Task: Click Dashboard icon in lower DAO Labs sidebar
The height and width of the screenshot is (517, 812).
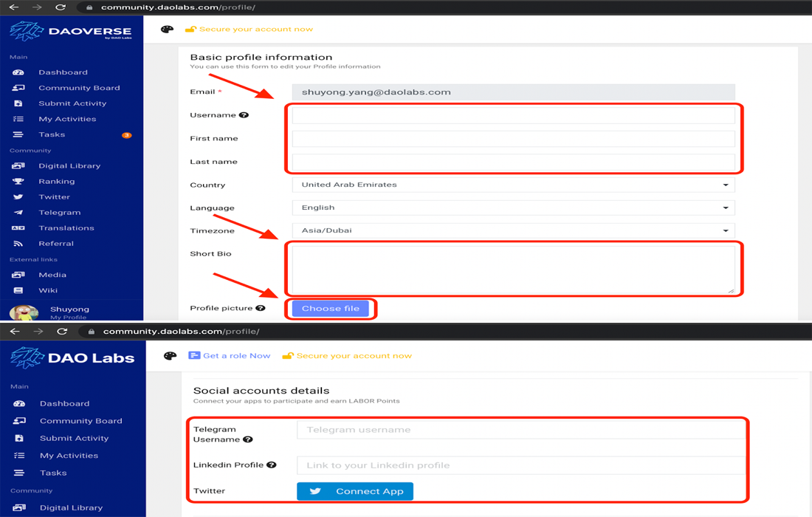Action: tap(19, 403)
